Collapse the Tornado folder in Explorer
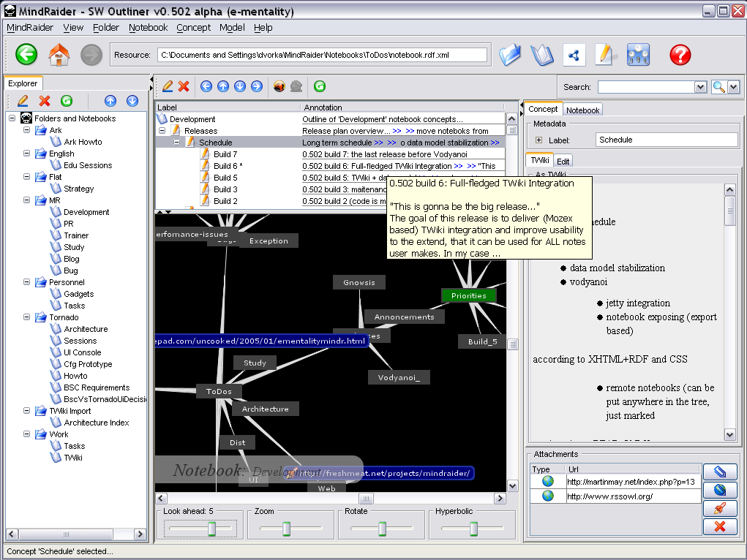The image size is (747, 560). pos(26,317)
